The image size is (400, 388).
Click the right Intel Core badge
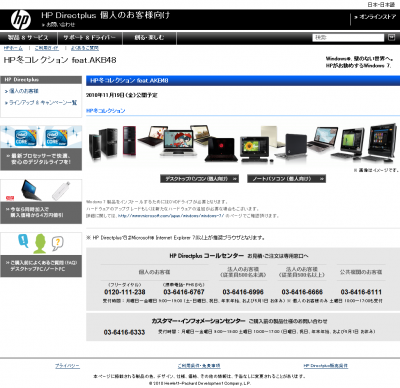pos(56,138)
